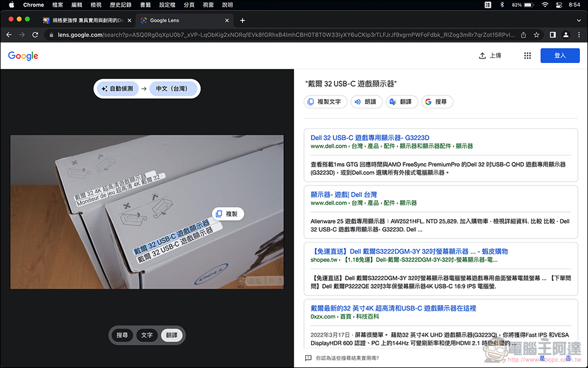The image size is (588, 368).
Task: Click the Bluetooth status icon
Action: [x=502, y=5]
